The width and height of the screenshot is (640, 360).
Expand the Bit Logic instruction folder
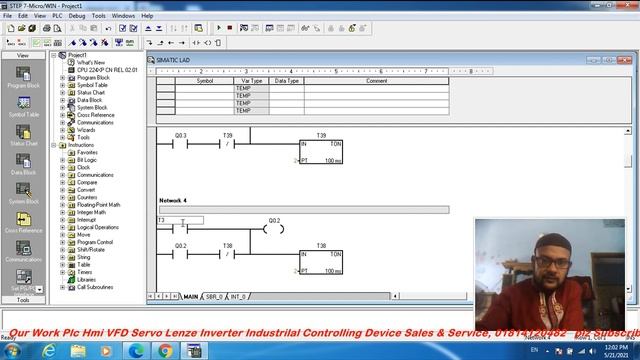62,160
